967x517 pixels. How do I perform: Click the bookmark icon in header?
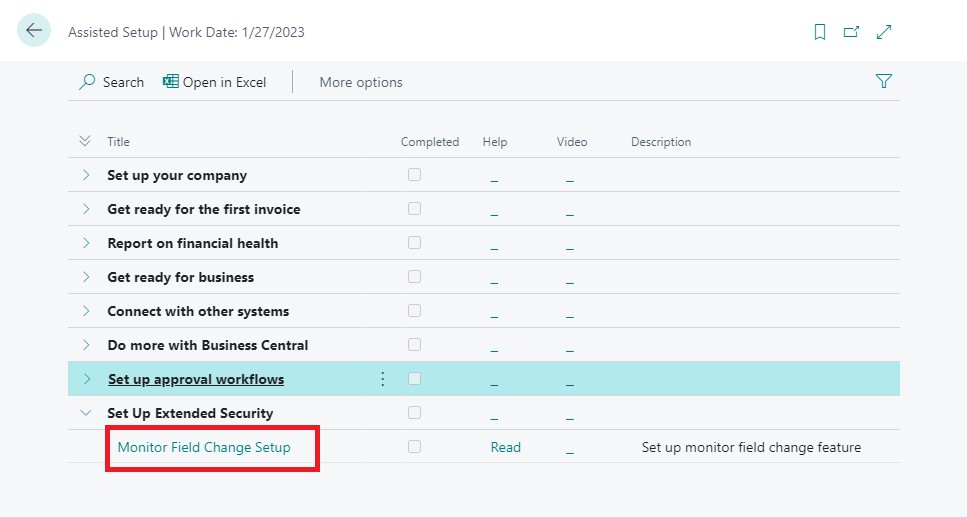tap(820, 32)
